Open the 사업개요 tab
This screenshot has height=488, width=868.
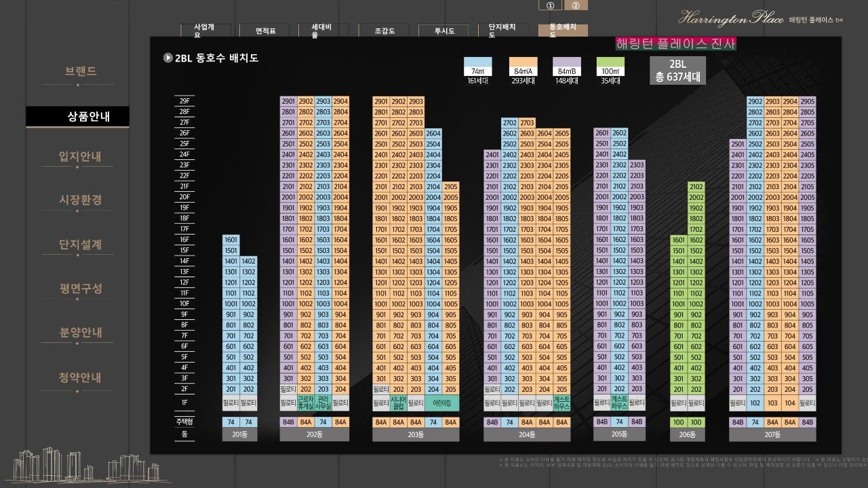204,30
